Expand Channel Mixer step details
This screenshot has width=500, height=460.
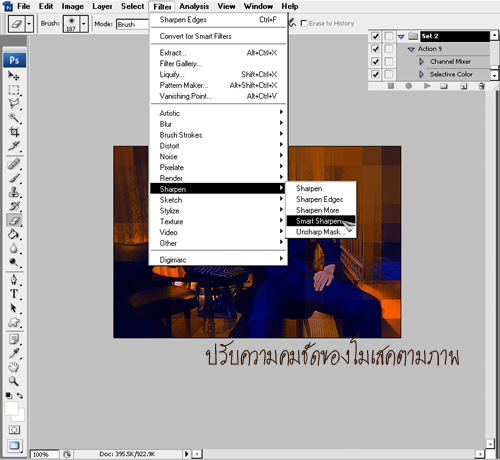(x=422, y=62)
